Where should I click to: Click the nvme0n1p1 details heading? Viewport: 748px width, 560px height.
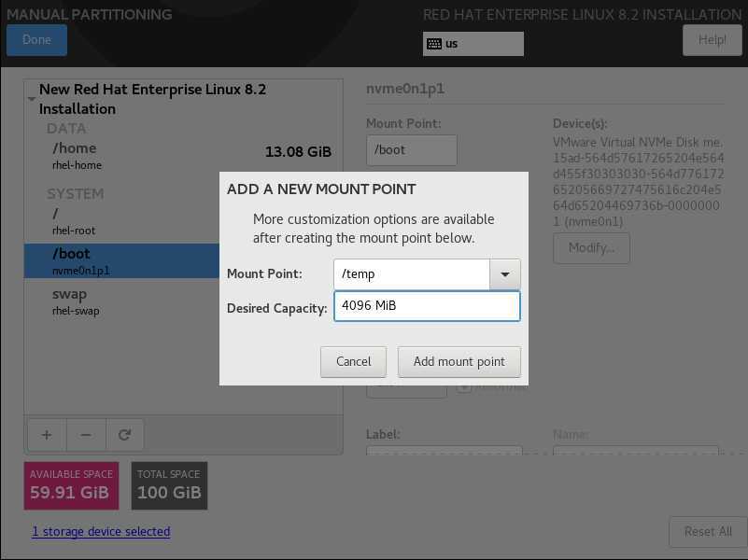405,89
